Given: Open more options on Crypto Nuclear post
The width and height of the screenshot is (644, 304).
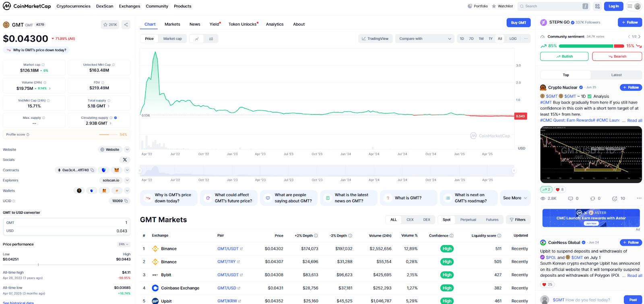Looking at the screenshot, I should click(x=639, y=198).
